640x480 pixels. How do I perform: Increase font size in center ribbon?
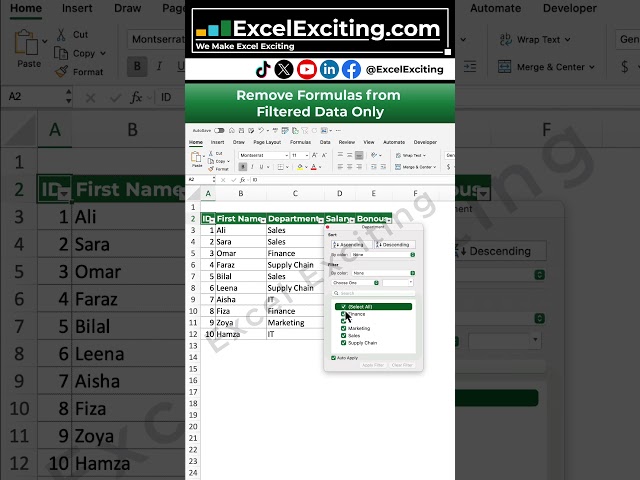(x=315, y=155)
